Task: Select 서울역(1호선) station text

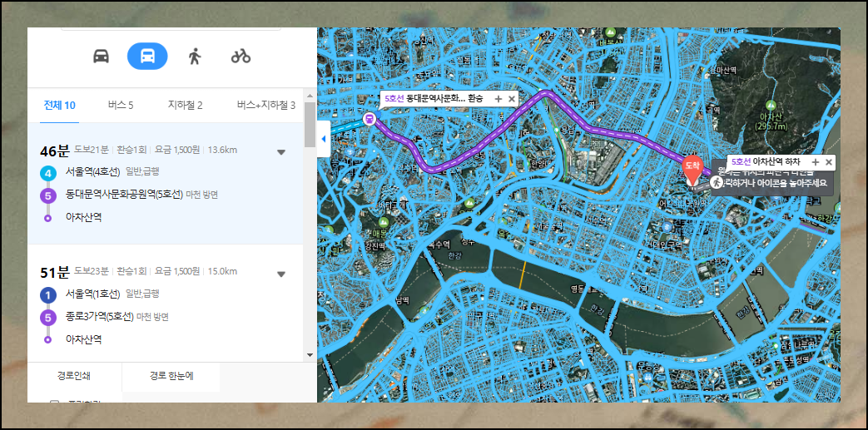Action: click(93, 293)
